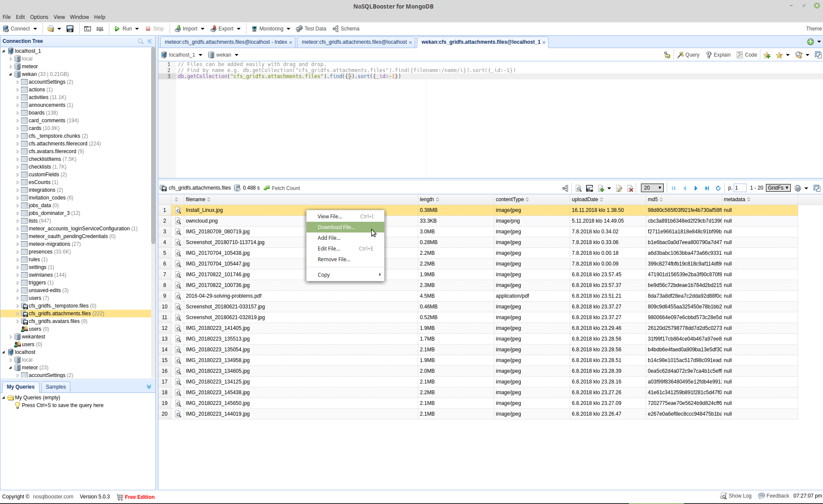Open the file viewer icon for owncloud.png
The image size is (823, 504).
pyautogui.click(x=178, y=221)
